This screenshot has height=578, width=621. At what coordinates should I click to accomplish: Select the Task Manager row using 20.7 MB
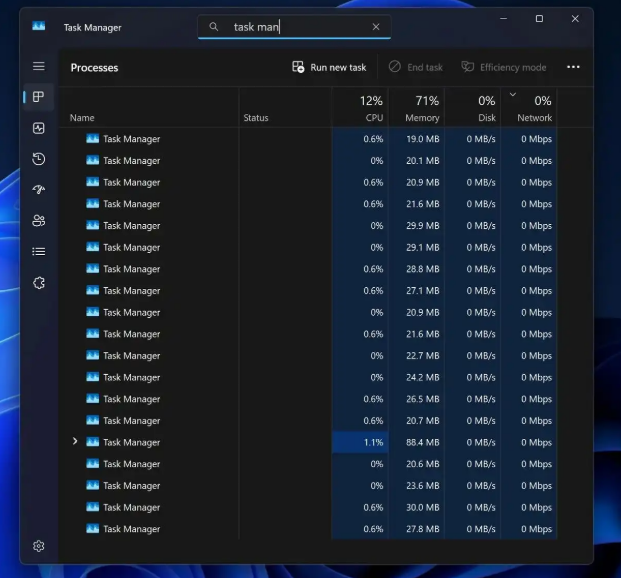coord(308,421)
